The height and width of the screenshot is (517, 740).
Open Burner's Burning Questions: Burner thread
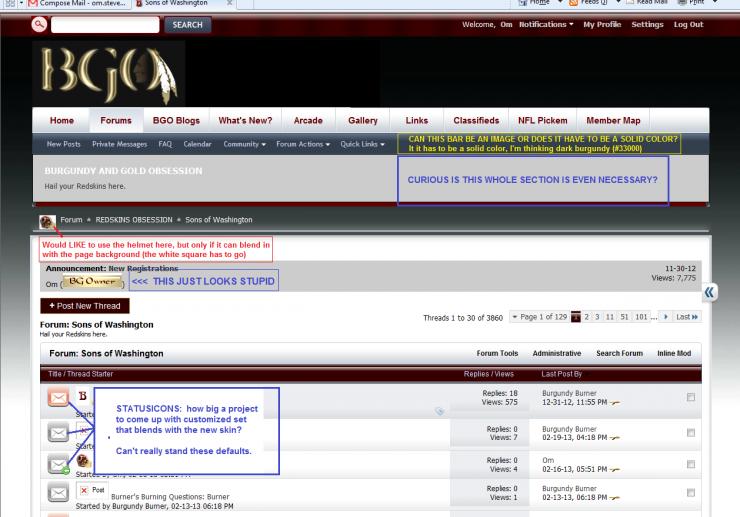point(170,497)
